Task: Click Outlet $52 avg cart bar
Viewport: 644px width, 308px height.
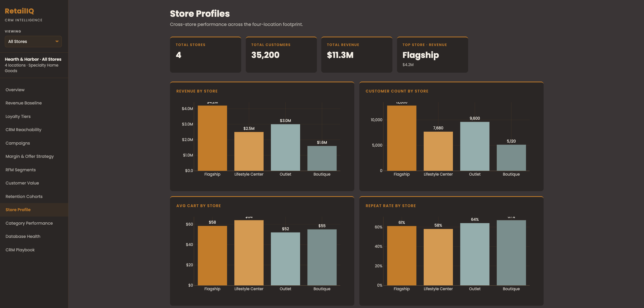Action: coord(285,259)
